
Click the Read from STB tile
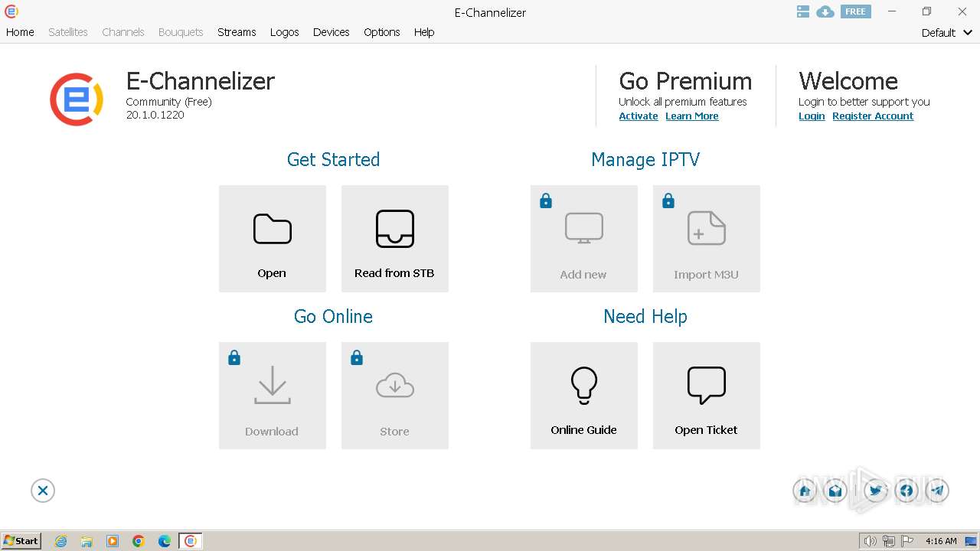pos(394,239)
